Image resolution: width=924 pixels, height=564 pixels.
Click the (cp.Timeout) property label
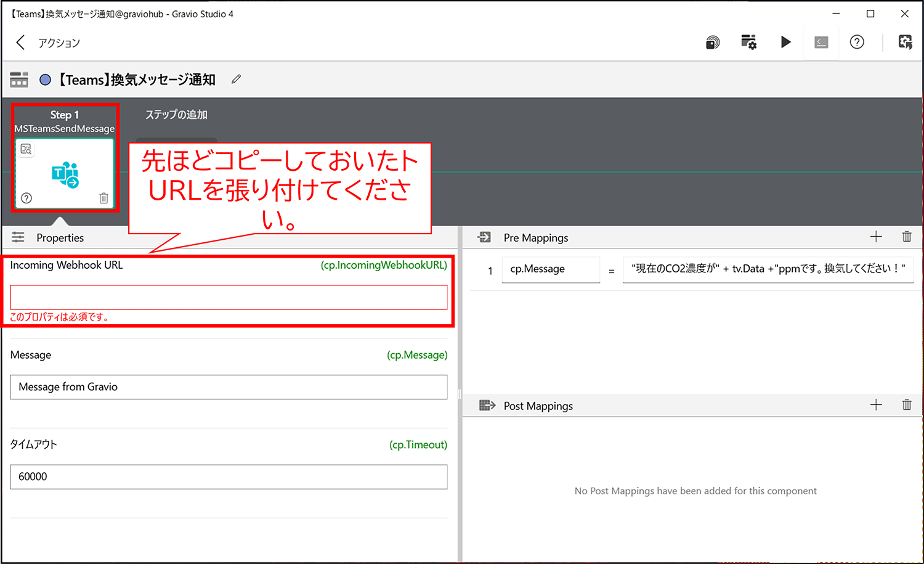tap(418, 444)
